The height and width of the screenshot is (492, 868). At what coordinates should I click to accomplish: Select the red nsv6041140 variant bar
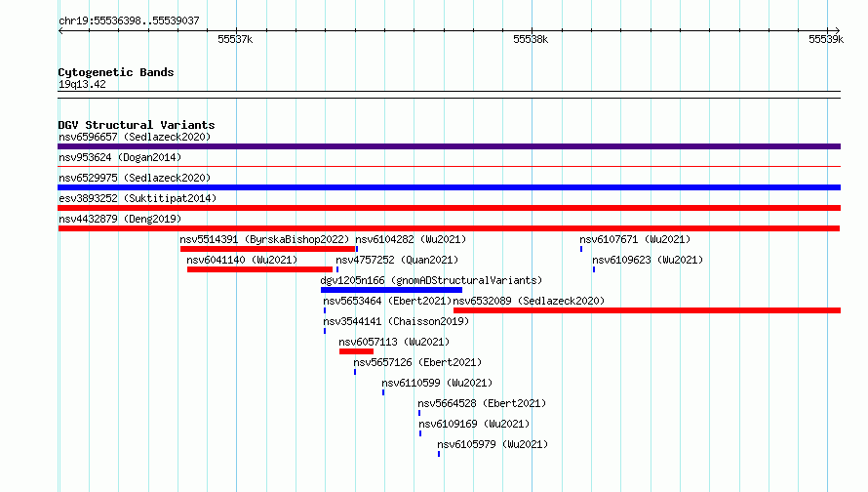click(x=259, y=269)
